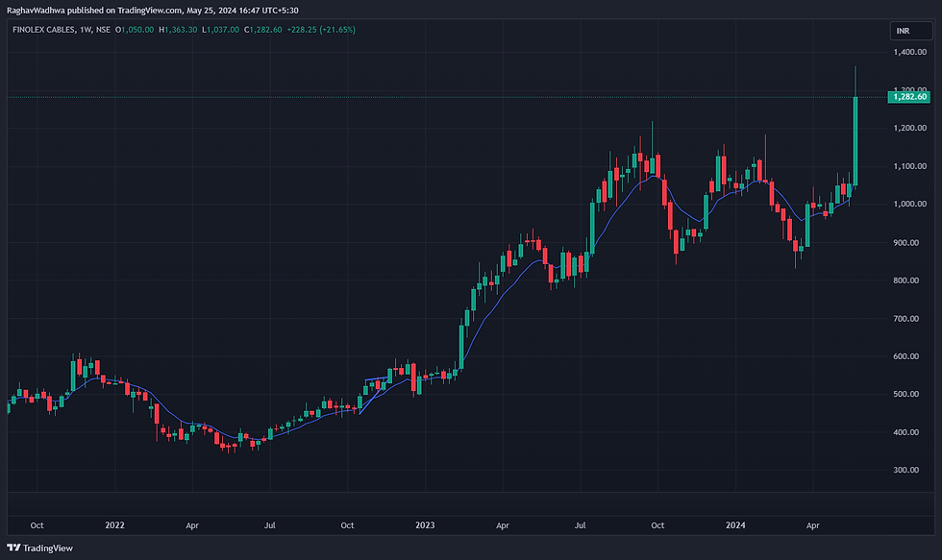942x560 pixels.
Task: Click the 600.00 price axis label
Action: 905,356
